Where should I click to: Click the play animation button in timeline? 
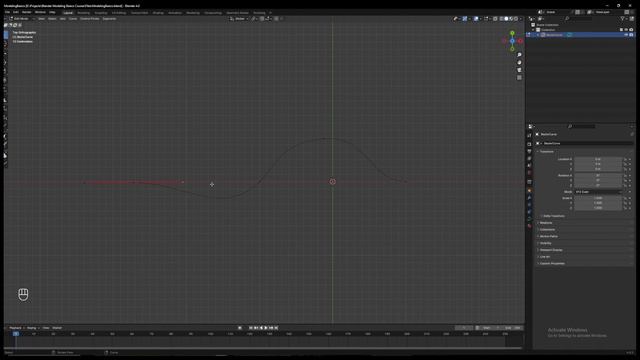(266, 328)
